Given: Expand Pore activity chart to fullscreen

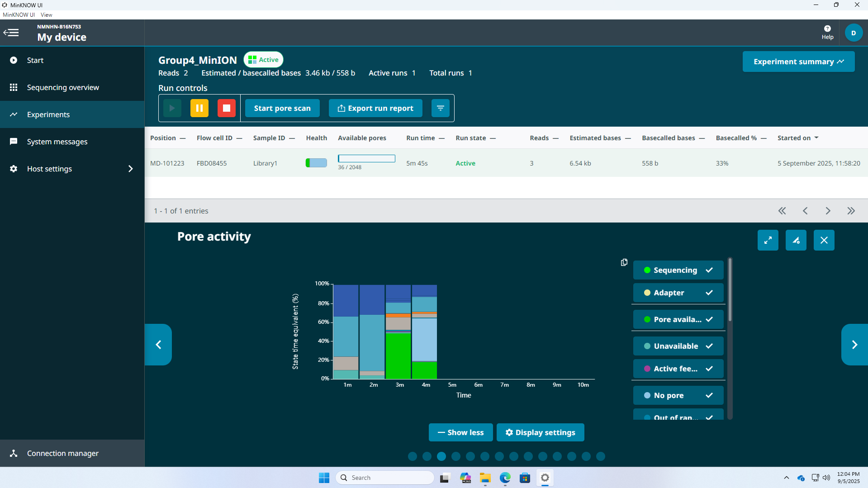Looking at the screenshot, I should (x=768, y=240).
